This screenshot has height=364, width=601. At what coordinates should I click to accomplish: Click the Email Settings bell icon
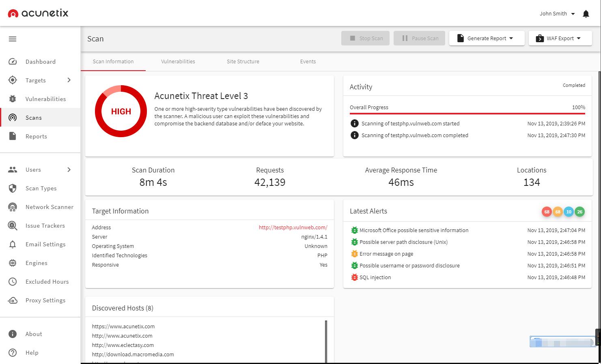pos(13,244)
